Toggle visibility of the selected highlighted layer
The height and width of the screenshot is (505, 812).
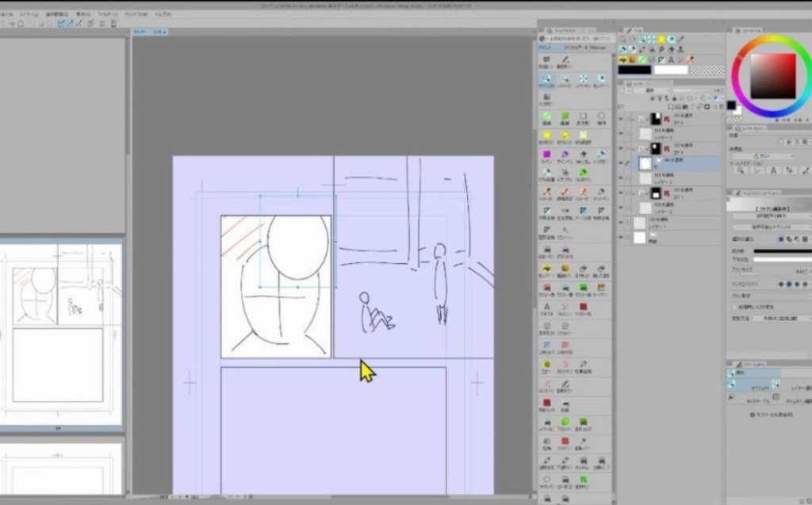tap(621, 163)
